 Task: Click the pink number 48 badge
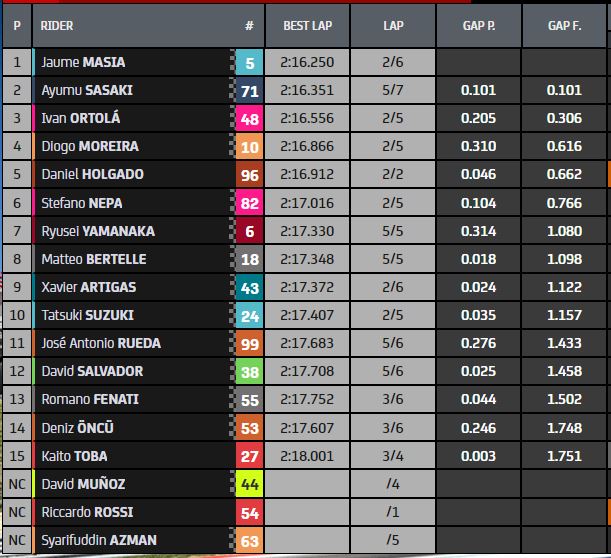pos(251,118)
